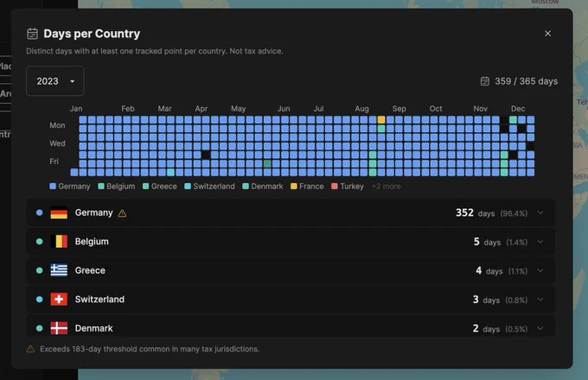This screenshot has width=588, height=380.
Task: Click the '5' days value for Belgium
Action: pos(476,242)
